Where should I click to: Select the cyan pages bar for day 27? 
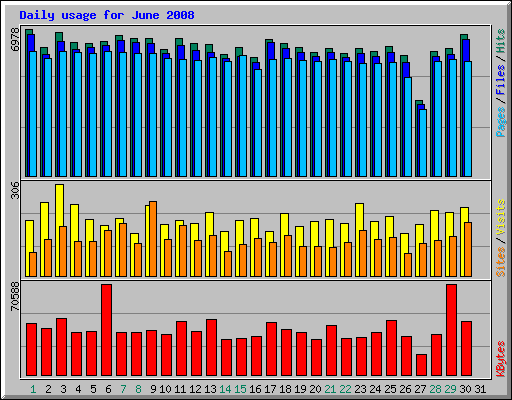point(423,143)
